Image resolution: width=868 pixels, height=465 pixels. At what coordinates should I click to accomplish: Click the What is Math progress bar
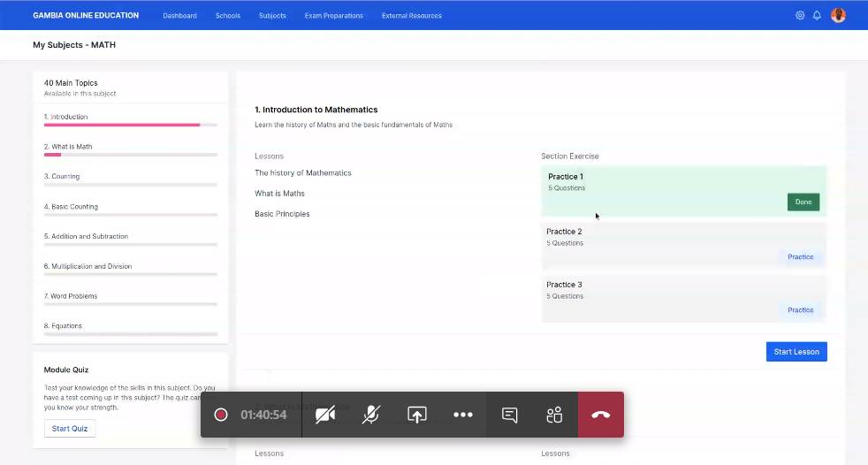point(131,155)
